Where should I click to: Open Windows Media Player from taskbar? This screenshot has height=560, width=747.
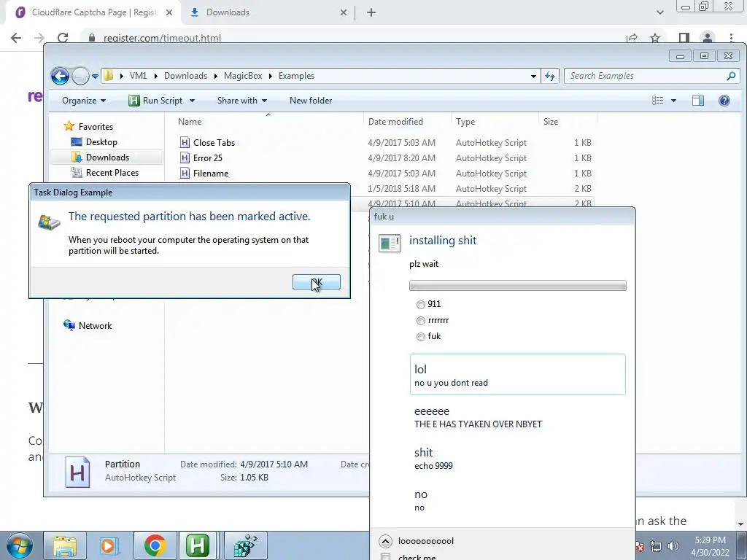[x=108, y=545]
